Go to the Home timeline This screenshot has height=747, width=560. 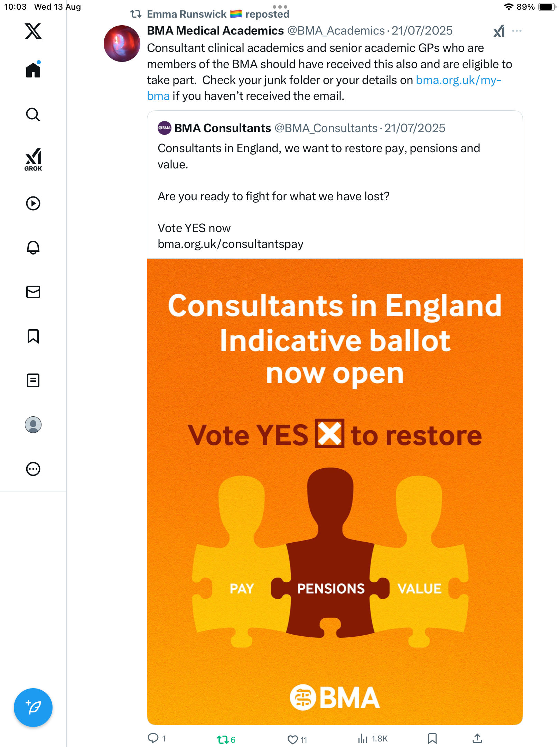click(x=33, y=70)
